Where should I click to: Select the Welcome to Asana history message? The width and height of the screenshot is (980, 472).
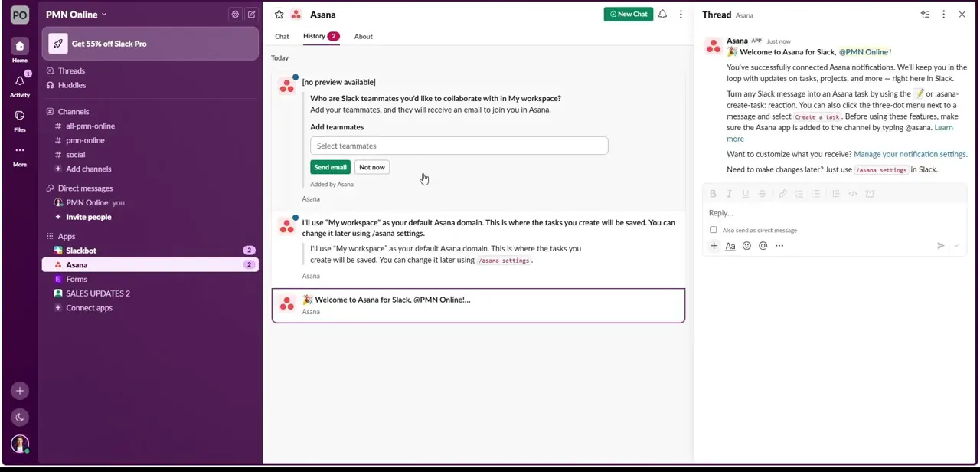479,306
